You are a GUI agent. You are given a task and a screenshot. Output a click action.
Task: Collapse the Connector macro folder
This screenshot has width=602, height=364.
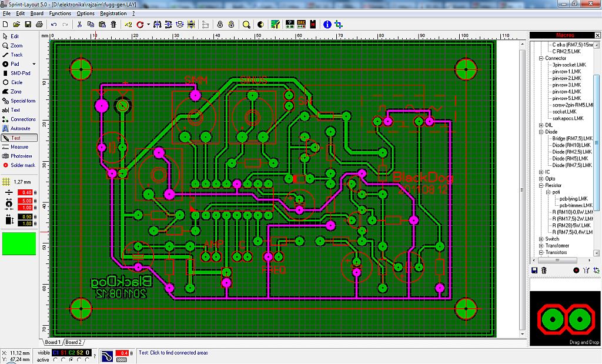point(541,58)
